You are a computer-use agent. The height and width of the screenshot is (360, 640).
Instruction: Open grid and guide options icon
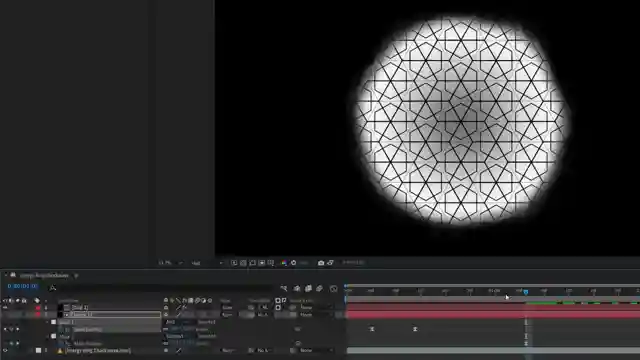(271, 263)
